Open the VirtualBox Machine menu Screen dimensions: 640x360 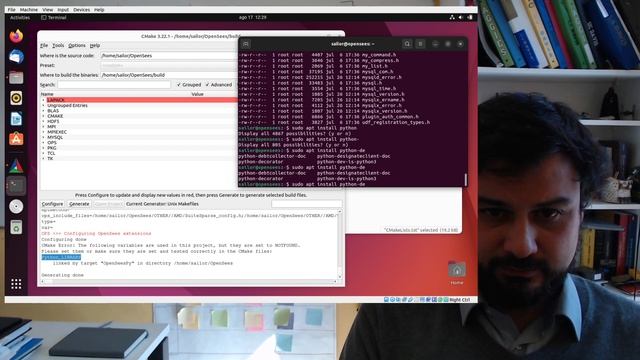tap(29, 9)
